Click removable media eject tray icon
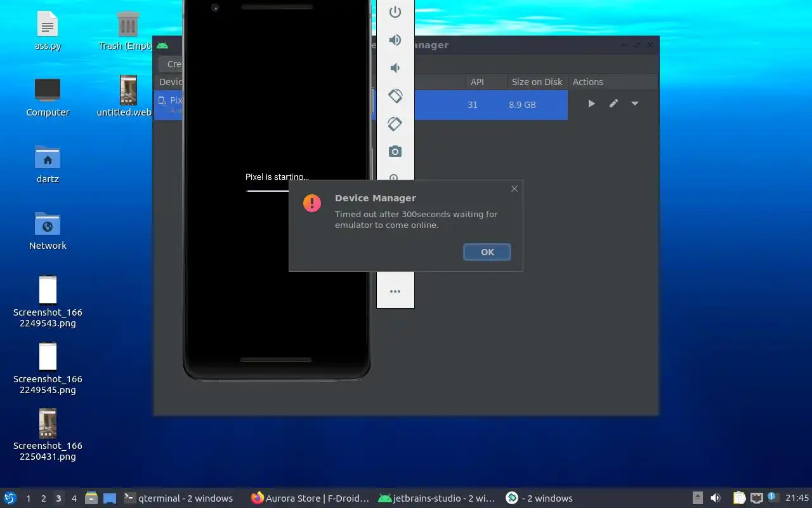812x508 pixels. [698, 498]
